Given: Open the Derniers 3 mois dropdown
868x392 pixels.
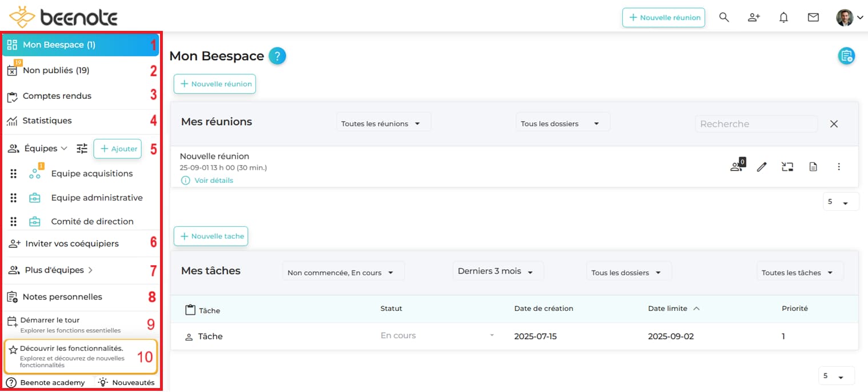Looking at the screenshot, I should coord(498,271).
